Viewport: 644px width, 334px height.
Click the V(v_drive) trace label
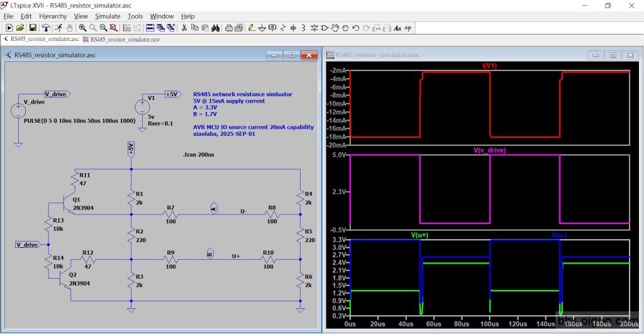(489, 150)
